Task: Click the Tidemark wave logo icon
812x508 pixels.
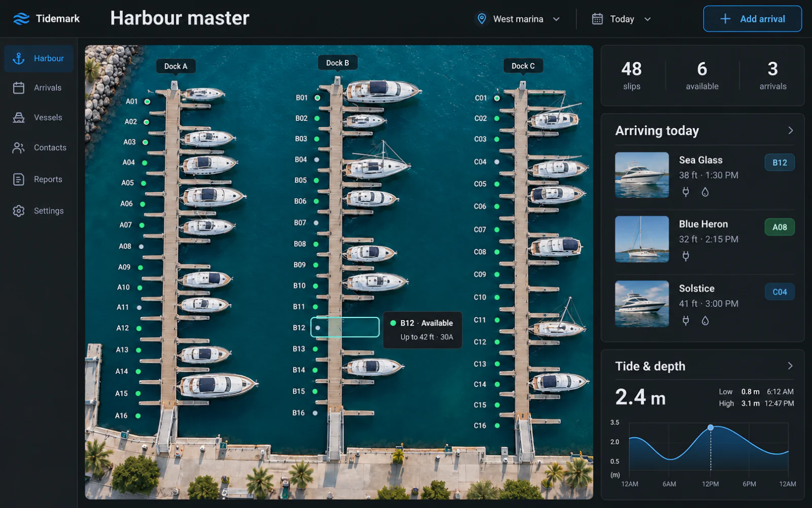Action: tap(21, 19)
